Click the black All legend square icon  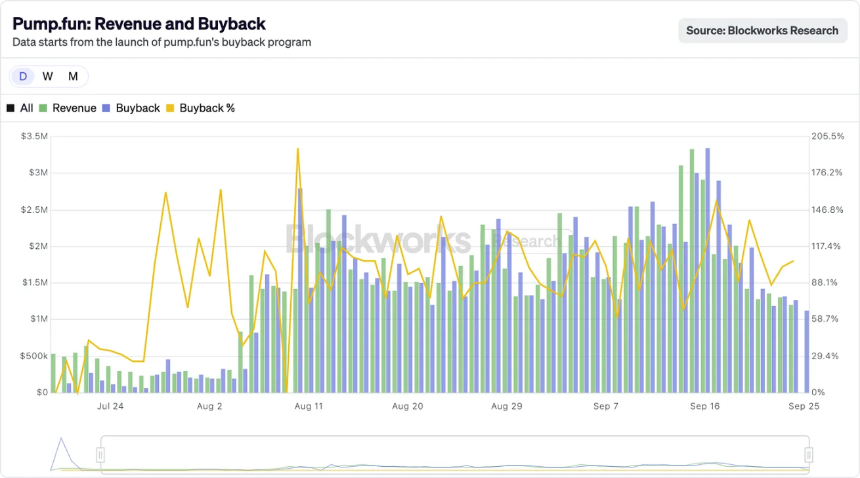pyautogui.click(x=10, y=108)
